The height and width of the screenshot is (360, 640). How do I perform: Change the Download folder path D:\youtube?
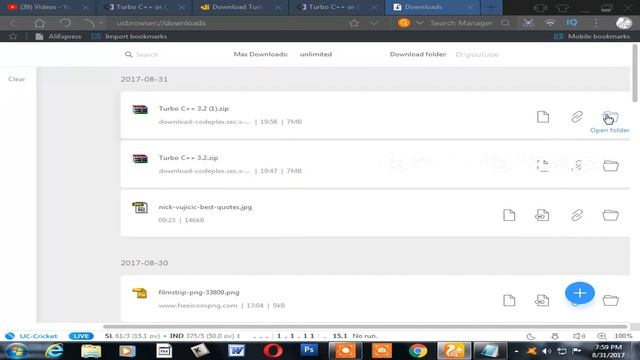tap(477, 54)
